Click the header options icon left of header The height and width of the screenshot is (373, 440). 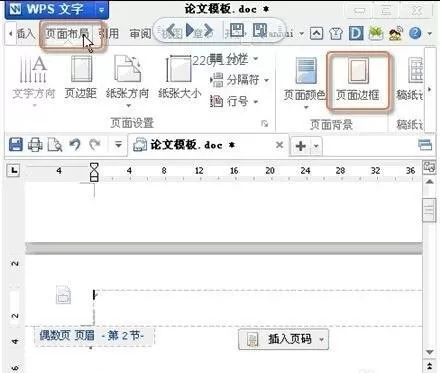click(x=63, y=294)
